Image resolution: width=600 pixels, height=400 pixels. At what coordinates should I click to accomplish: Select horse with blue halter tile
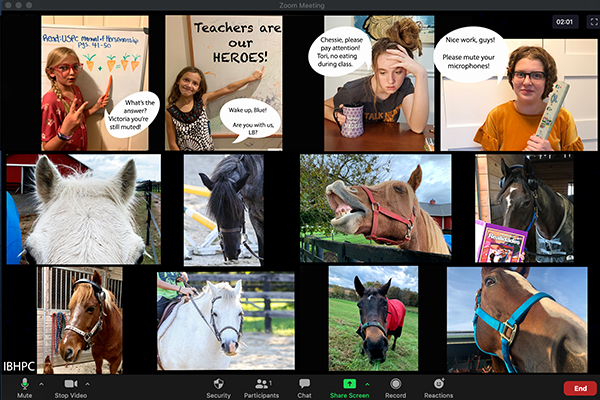(517, 320)
